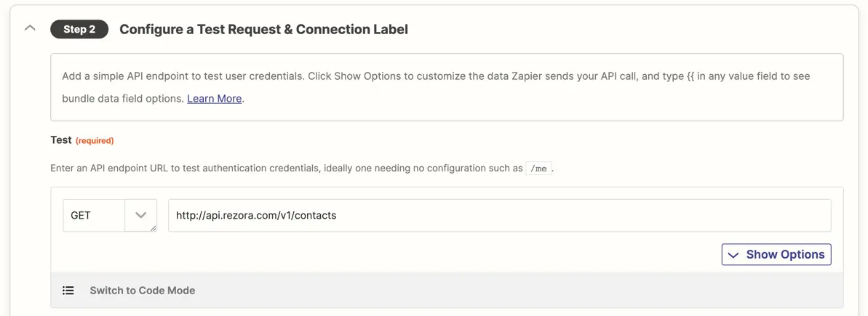868x316 pixels.
Task: Click the list icon beside Switch to Code Mode
Action: tap(68, 291)
